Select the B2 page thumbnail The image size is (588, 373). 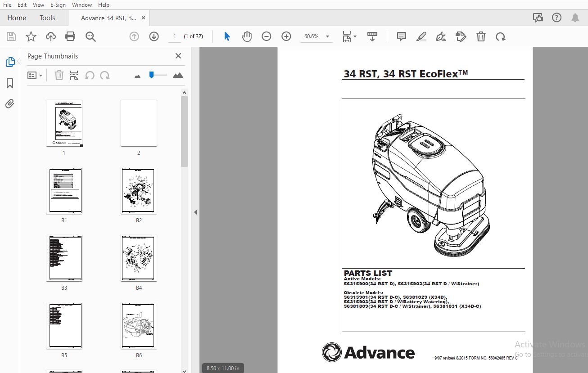pyautogui.click(x=139, y=191)
